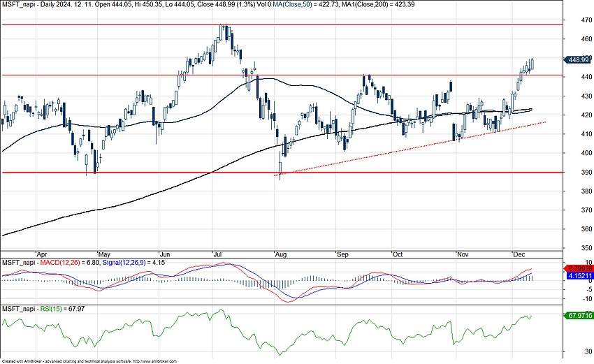Click the 380 price axis label
594x364 pixels.
pos(587,191)
